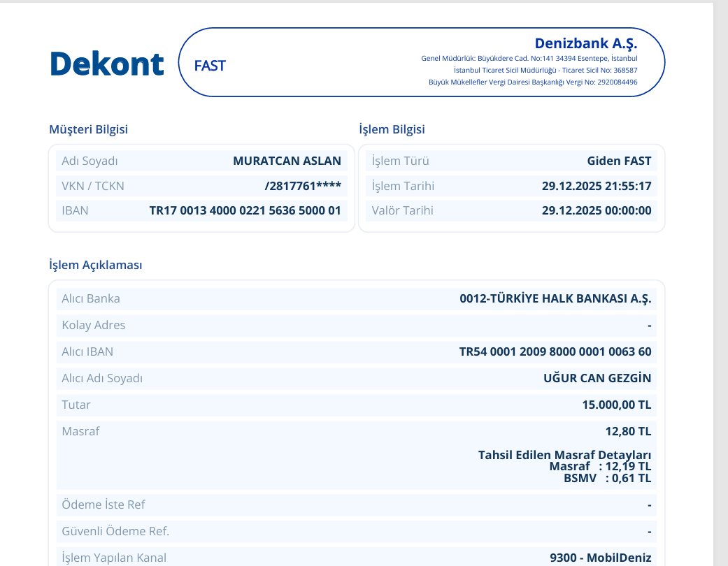The width and height of the screenshot is (728, 566).
Task: Select timestamp 29.12.2025 21:55:17
Action: [x=597, y=186]
